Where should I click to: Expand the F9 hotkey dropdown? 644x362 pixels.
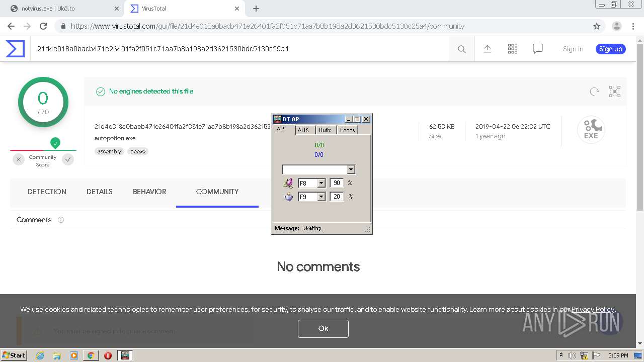point(321,197)
